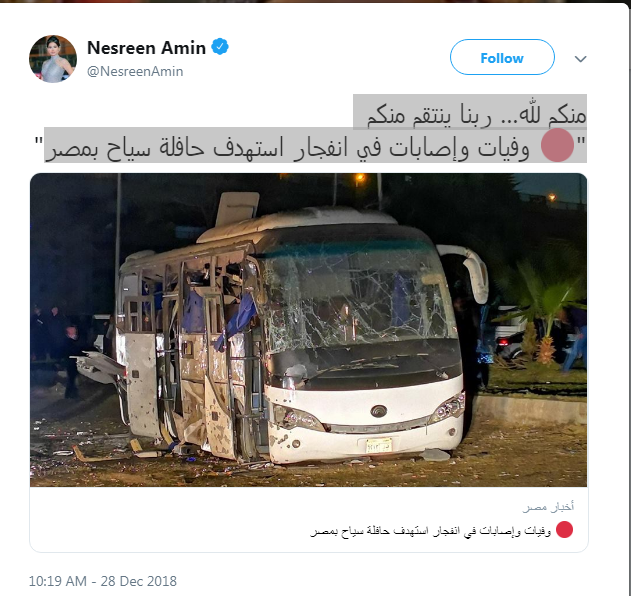Viewport: 631px width, 596px height.
Task: Open the damaged bus photo
Action: coord(308,330)
